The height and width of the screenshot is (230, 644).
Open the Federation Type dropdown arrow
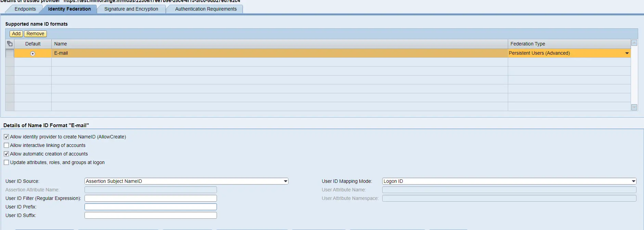pos(627,53)
